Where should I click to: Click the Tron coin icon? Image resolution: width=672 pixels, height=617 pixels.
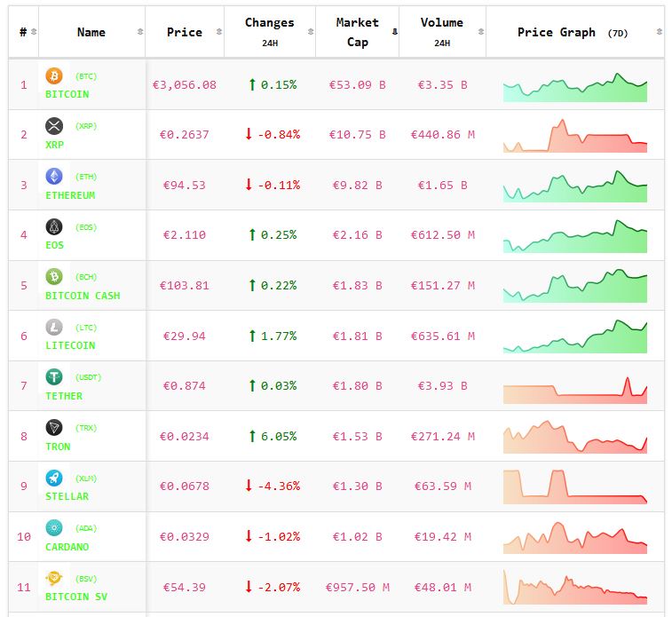click(x=54, y=428)
